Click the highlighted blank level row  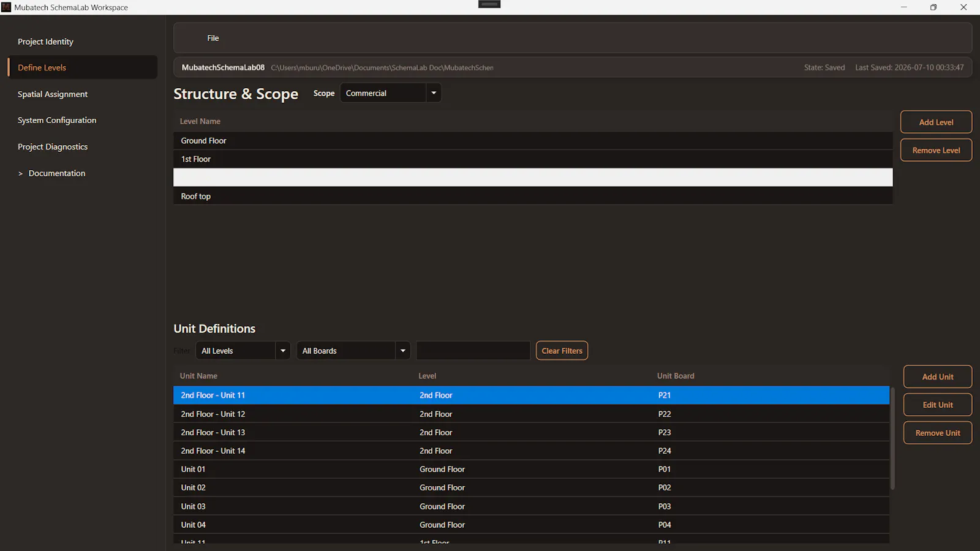click(x=533, y=178)
